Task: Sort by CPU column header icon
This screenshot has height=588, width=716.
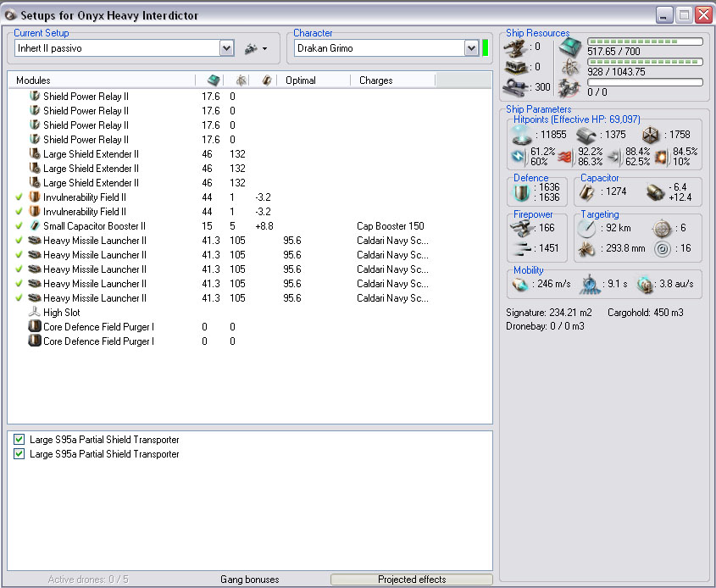Action: click(x=214, y=80)
